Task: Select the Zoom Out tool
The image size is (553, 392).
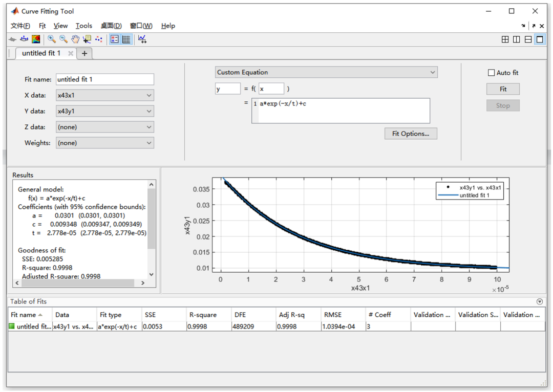Action: (x=63, y=39)
